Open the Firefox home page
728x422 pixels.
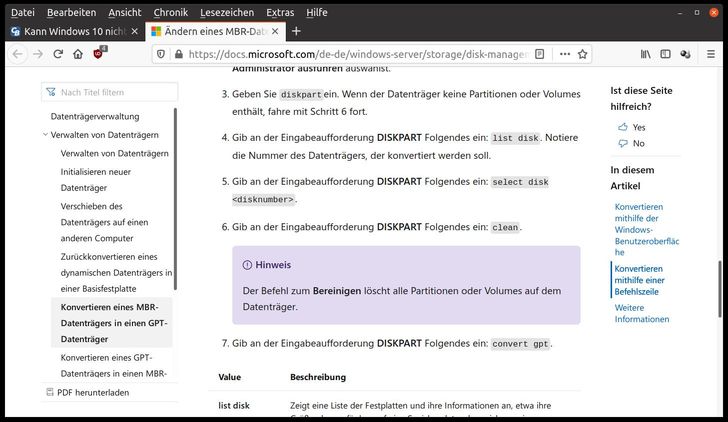click(78, 54)
